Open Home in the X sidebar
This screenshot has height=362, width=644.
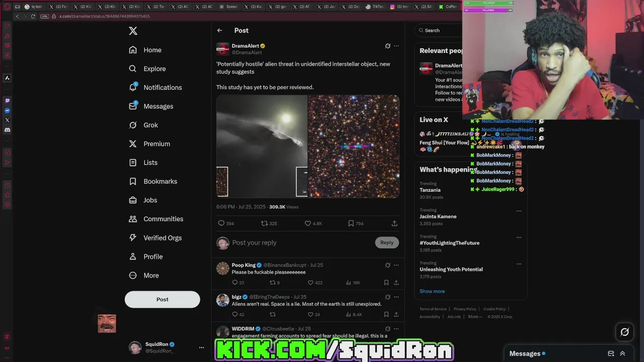click(145, 50)
